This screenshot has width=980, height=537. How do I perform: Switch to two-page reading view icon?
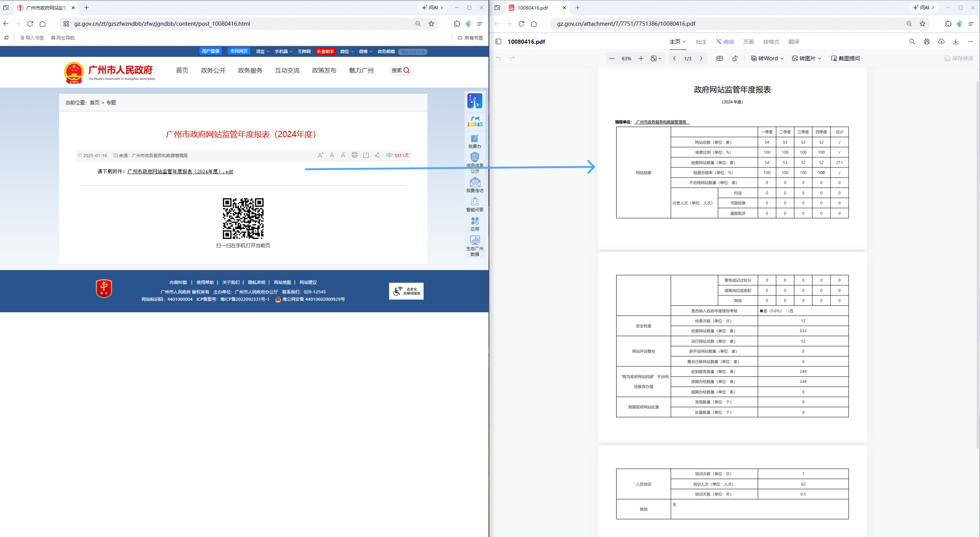(719, 58)
